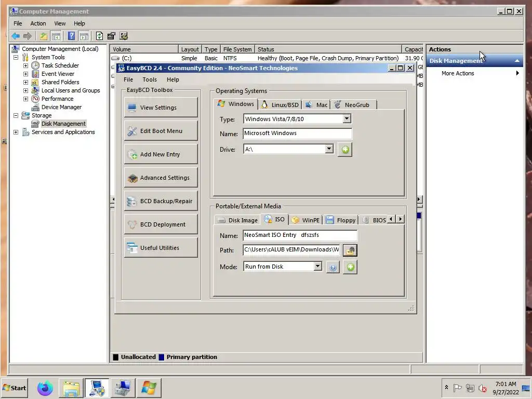Screen dimensions: 532x399
Task: Click the muted volume tray icon
Action: [x=482, y=388]
